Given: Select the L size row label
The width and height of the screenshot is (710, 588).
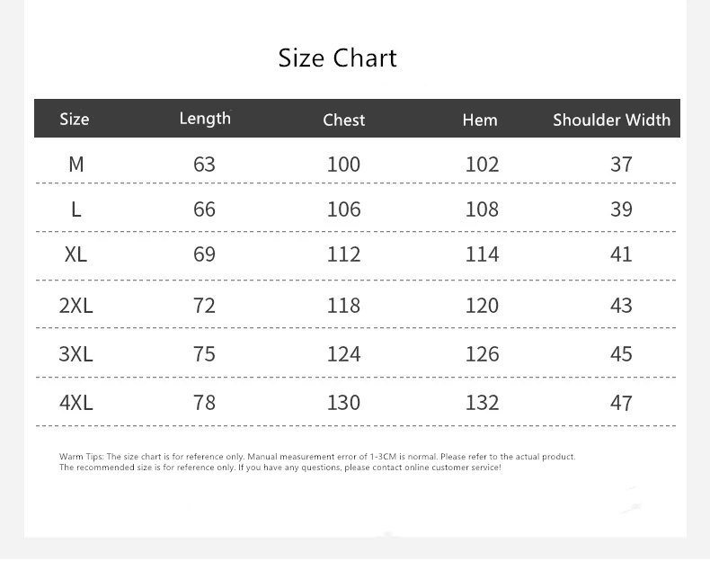Looking at the screenshot, I should point(75,209).
